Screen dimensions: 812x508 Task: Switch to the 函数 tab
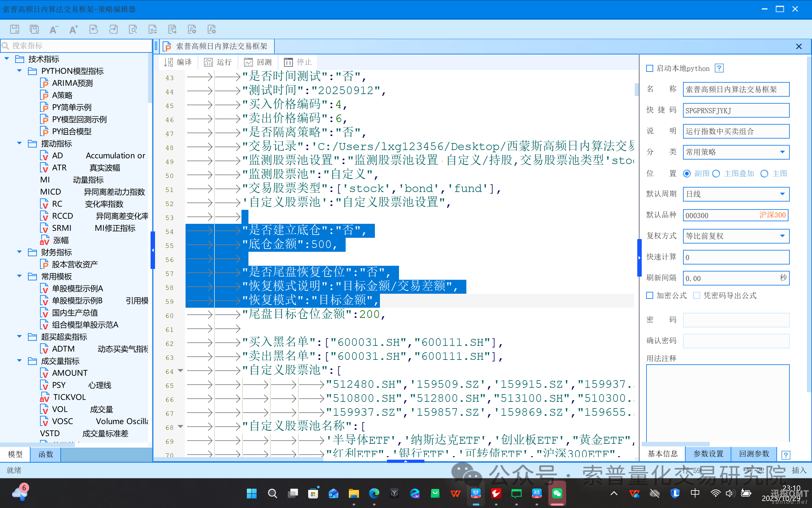46,454
